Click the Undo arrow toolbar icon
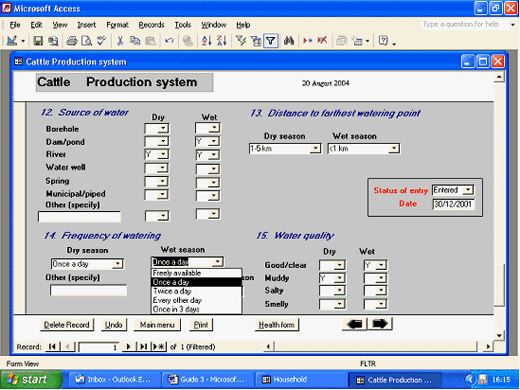Viewport: 520px width, 390px height. point(169,41)
